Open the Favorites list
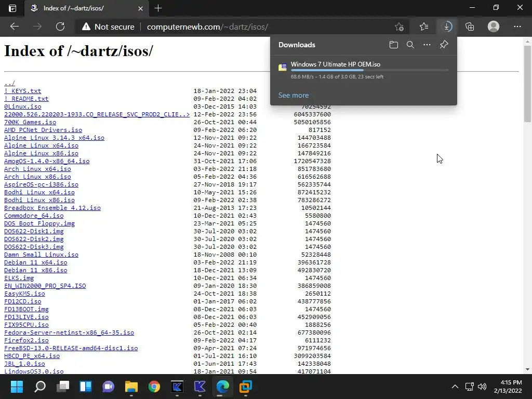This screenshot has width=532, height=399. (424, 26)
